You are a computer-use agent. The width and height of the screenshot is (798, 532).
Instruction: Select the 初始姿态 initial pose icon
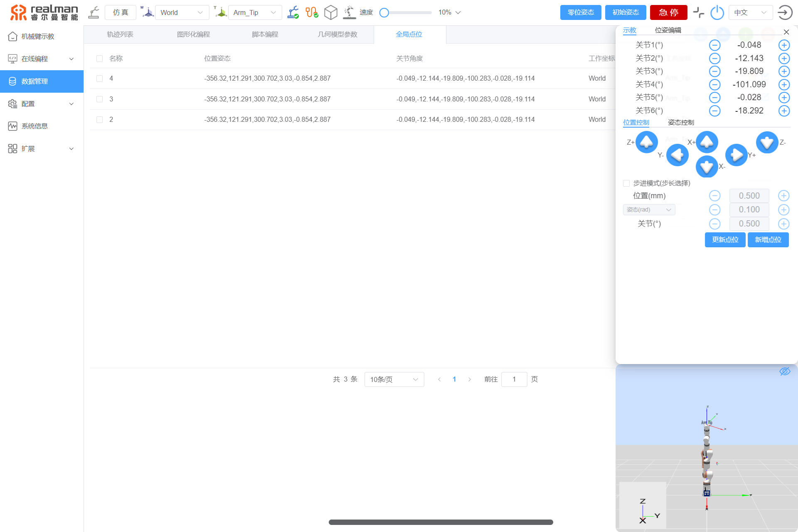[x=625, y=12]
